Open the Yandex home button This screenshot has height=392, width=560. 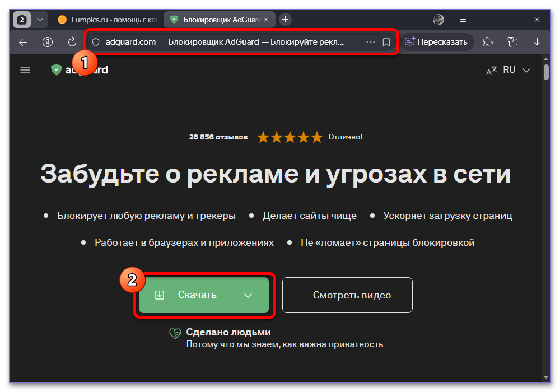(x=48, y=42)
